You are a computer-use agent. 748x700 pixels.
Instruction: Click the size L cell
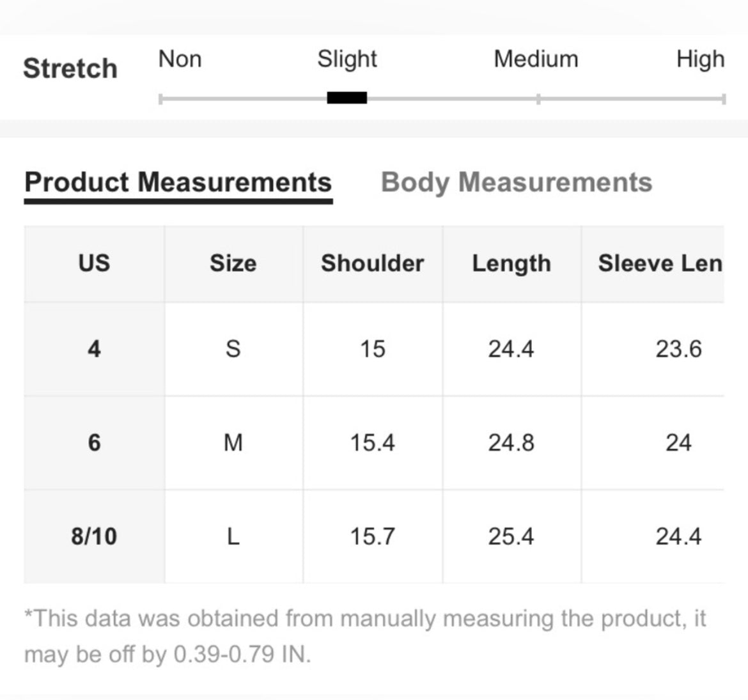233,536
